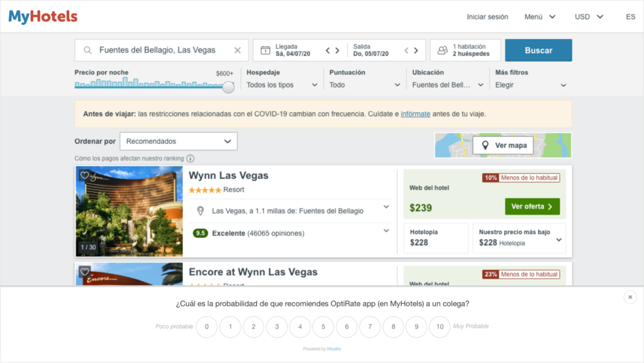This screenshot has width=644, height=363.
Task: Click the search magnifier icon in destination field
Action: (87, 50)
